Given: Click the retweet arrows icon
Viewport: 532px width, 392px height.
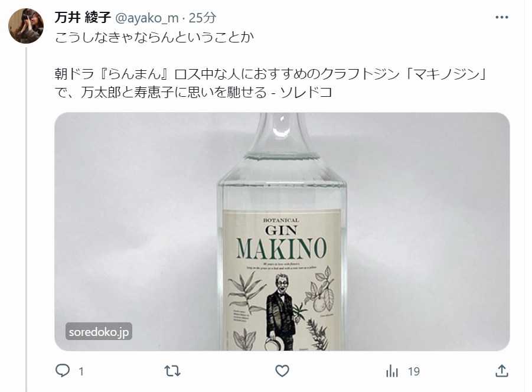Looking at the screenshot, I should pos(172,371).
